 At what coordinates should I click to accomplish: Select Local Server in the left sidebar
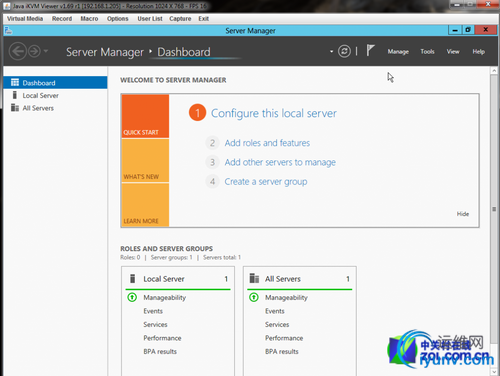tap(55, 95)
